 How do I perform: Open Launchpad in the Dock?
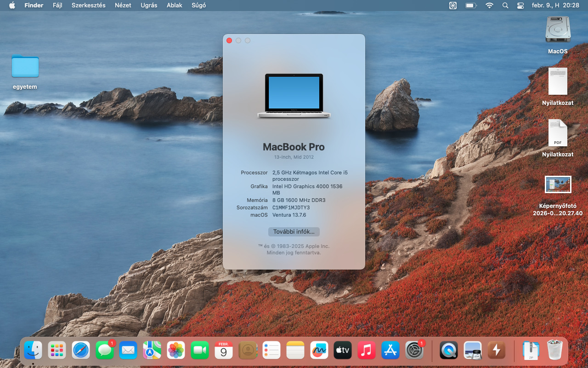57,351
